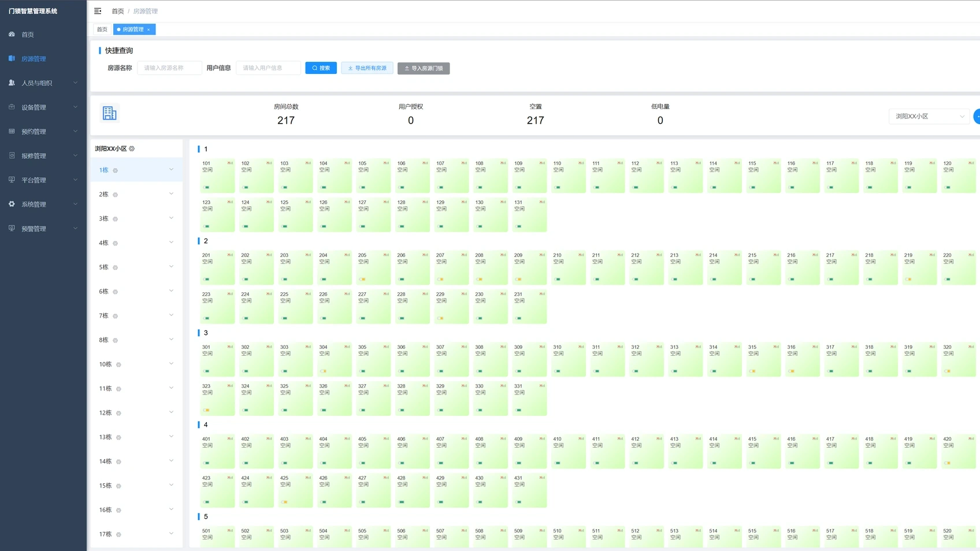This screenshot has height=551, width=980.
Task: Open 平台管理 in the sidebar
Action: coord(43,180)
